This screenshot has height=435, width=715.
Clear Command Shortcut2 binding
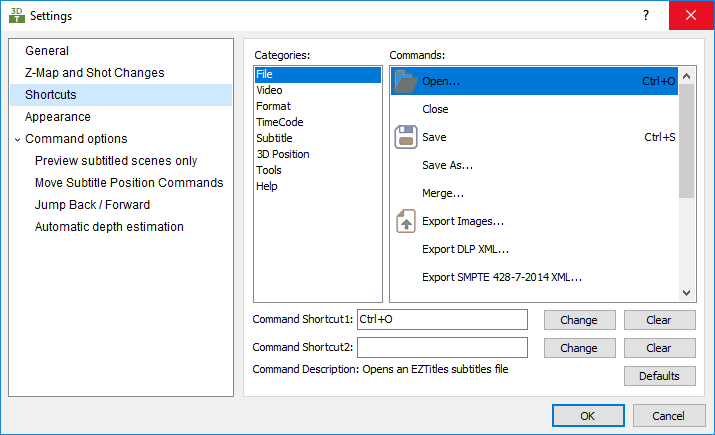point(659,348)
